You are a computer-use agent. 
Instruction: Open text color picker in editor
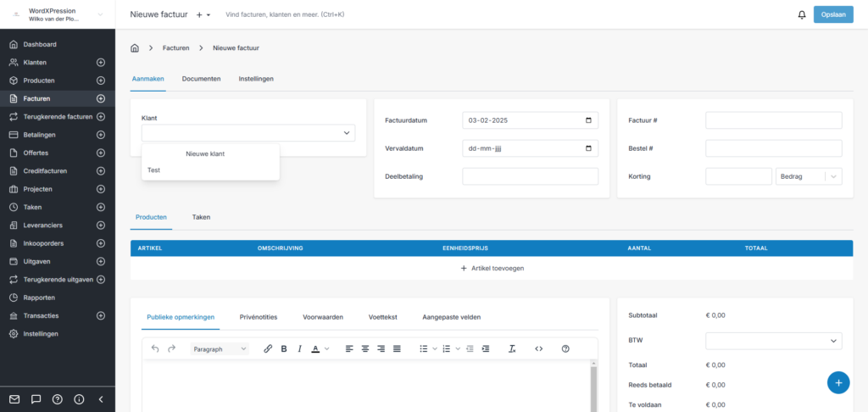(315, 349)
